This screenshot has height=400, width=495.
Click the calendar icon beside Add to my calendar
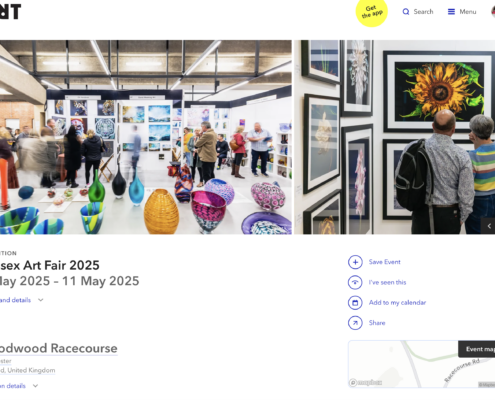click(x=355, y=303)
